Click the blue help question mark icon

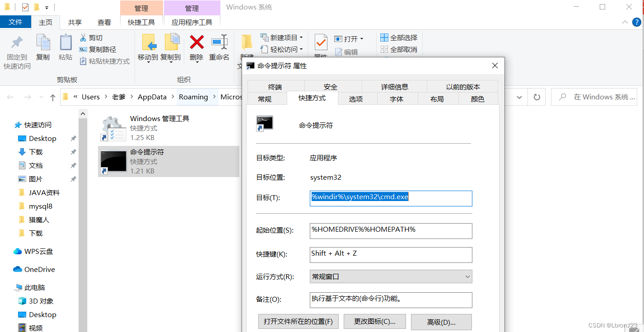(x=637, y=21)
